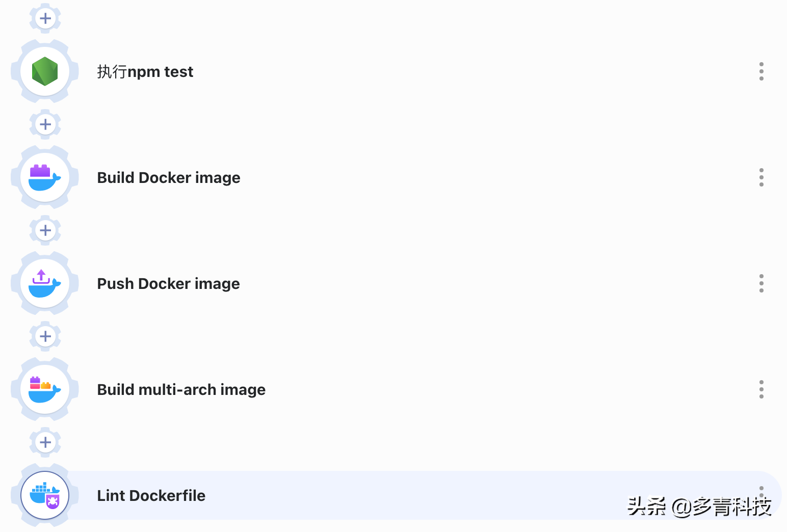Click the Build multi-arch image icon
Viewport: 787px width, 532px height.
(x=45, y=389)
